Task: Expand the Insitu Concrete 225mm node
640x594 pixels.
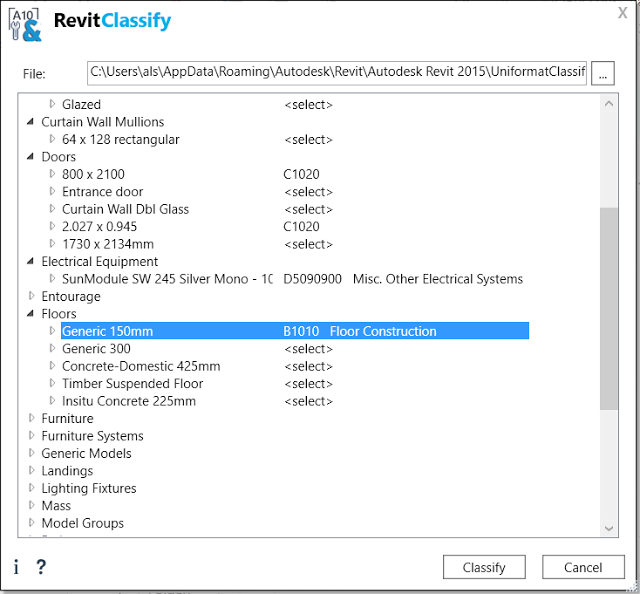Action: [x=52, y=401]
